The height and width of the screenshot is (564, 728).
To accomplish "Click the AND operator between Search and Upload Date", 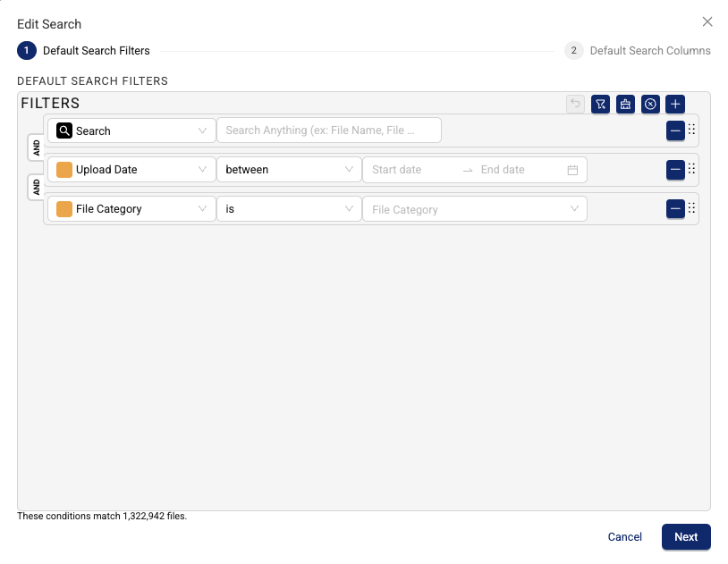I will [x=36, y=148].
